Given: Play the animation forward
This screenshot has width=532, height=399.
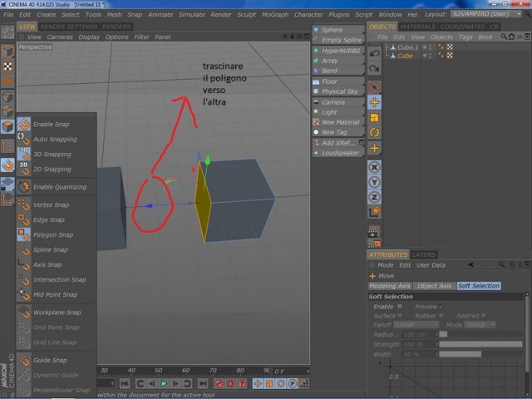Looking at the screenshot, I should point(164,384).
